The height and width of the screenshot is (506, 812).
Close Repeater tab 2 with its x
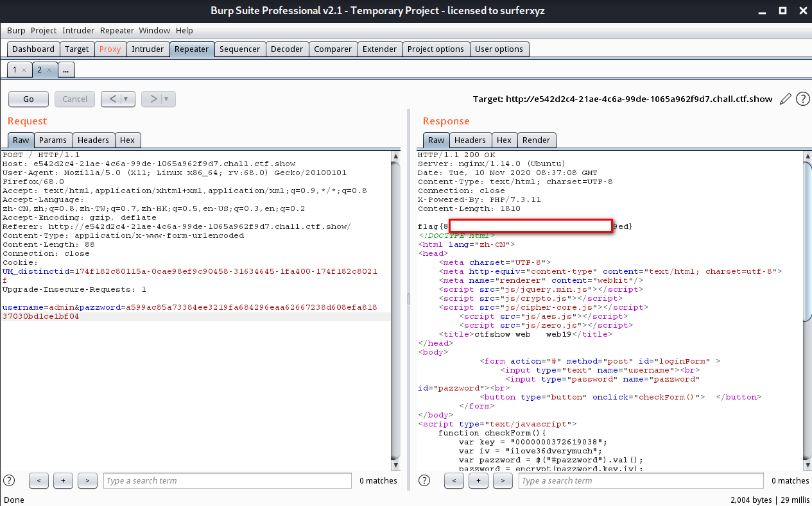(x=49, y=70)
